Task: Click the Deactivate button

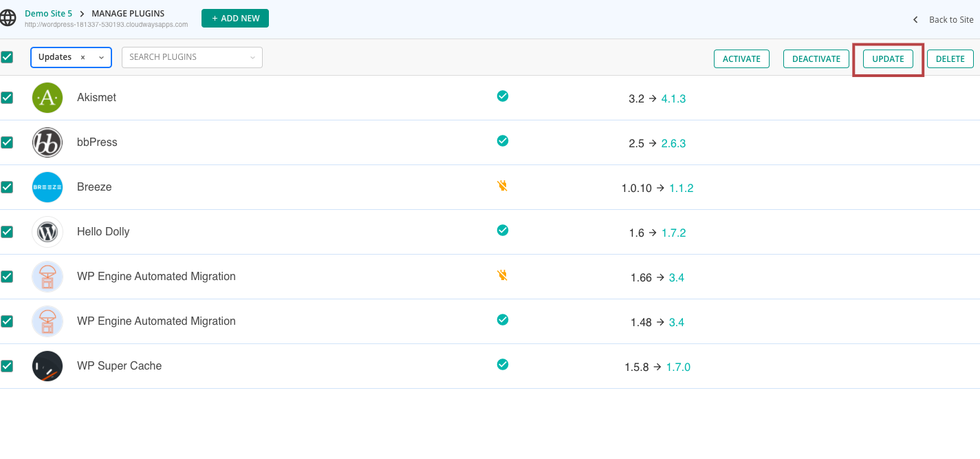Action: pyautogui.click(x=816, y=58)
